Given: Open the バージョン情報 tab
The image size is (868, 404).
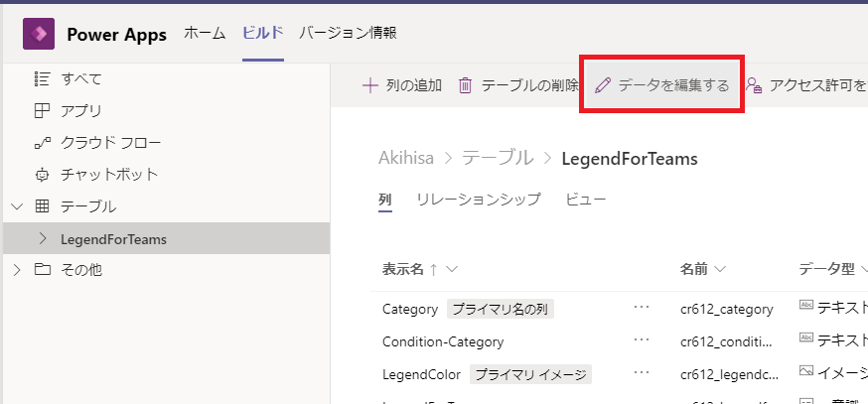Looking at the screenshot, I should point(348,33).
